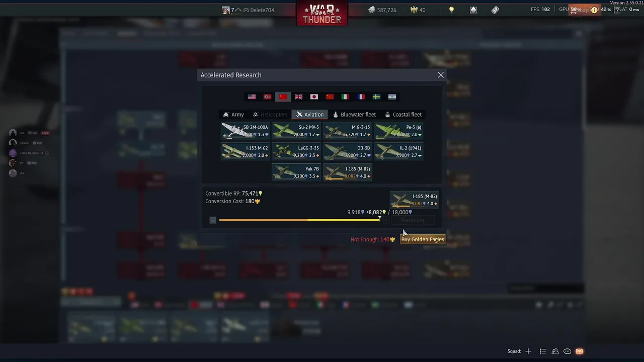This screenshot has width=644, height=362.
Task: Switch to the Bluewater fleet tab
Action: [354, 115]
